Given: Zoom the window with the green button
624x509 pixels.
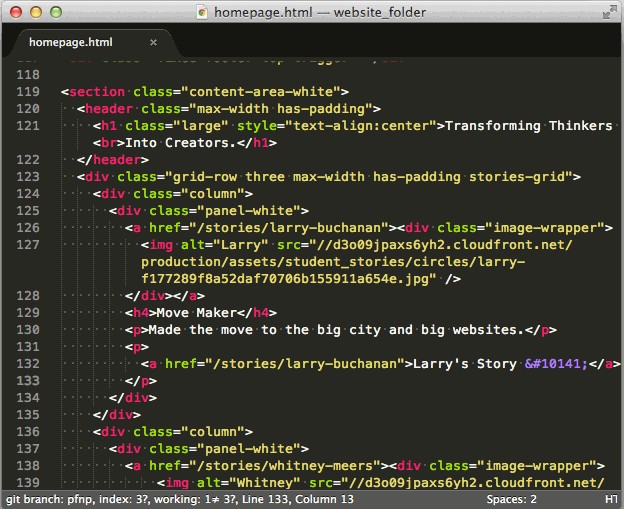Looking at the screenshot, I should (55, 12).
